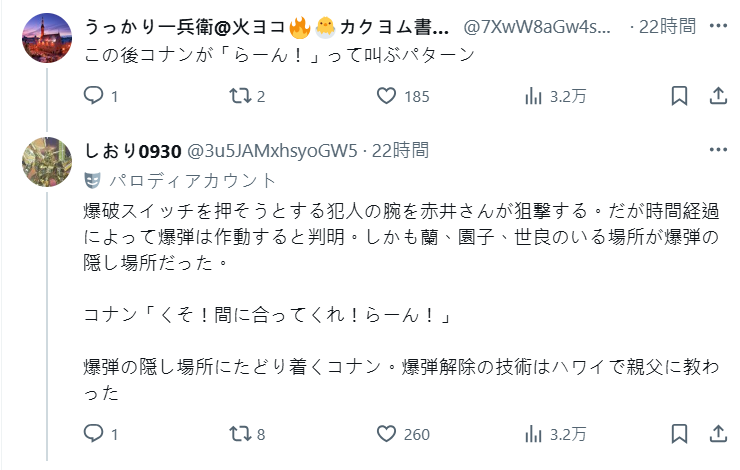Open the second tweet's 22時間 timestamp

400,151
